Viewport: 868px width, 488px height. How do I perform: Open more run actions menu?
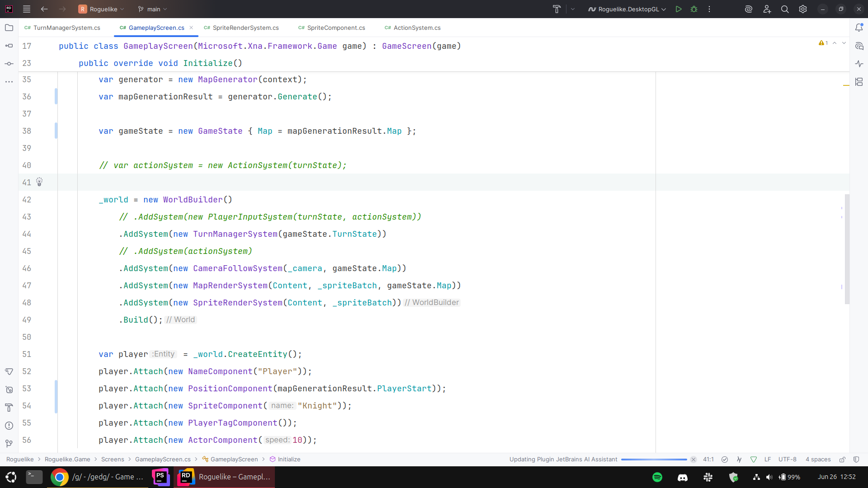coord(709,9)
